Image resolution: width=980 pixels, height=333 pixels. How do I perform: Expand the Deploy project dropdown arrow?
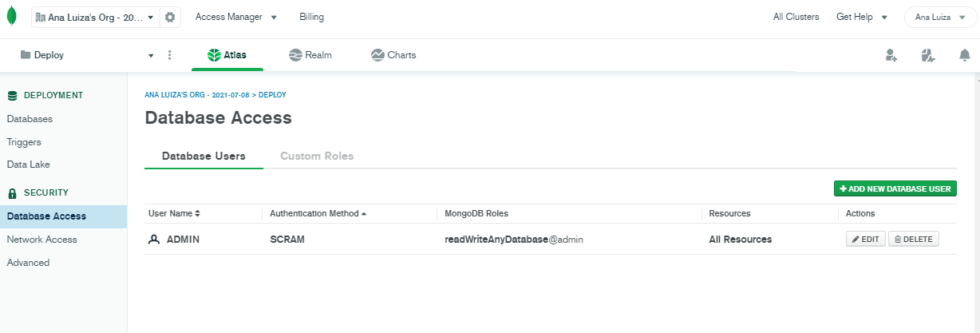click(151, 56)
